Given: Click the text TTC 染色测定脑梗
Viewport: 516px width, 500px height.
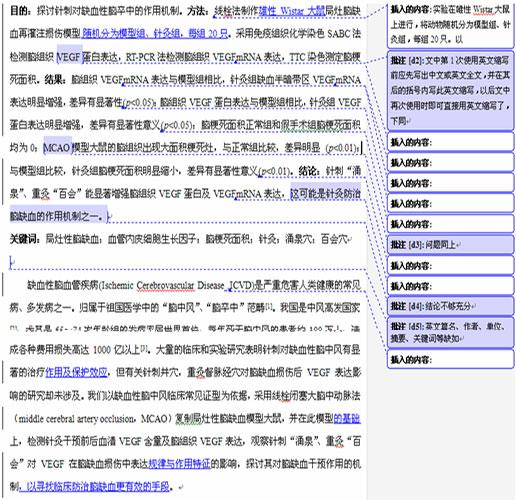Looking at the screenshot, I should 325,57.
